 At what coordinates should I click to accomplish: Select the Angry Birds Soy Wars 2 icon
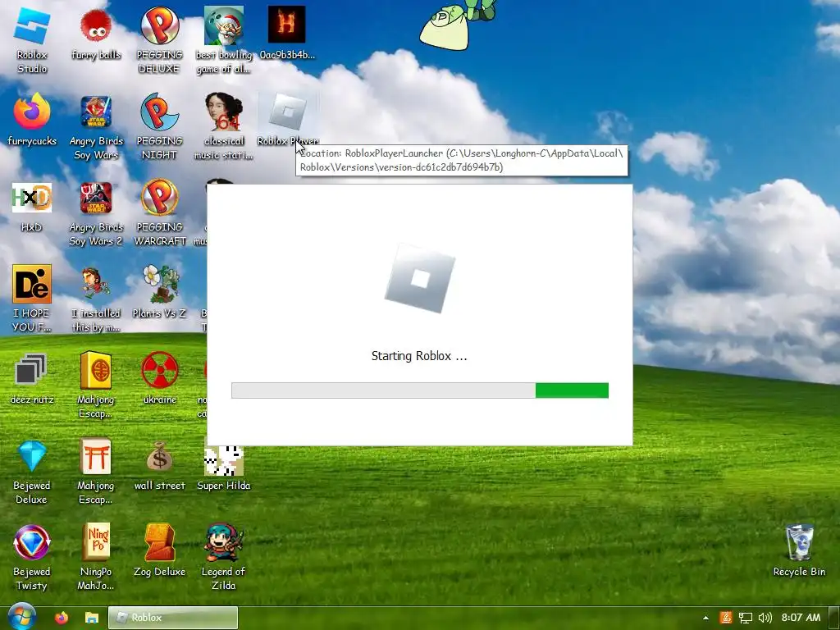[x=96, y=213]
